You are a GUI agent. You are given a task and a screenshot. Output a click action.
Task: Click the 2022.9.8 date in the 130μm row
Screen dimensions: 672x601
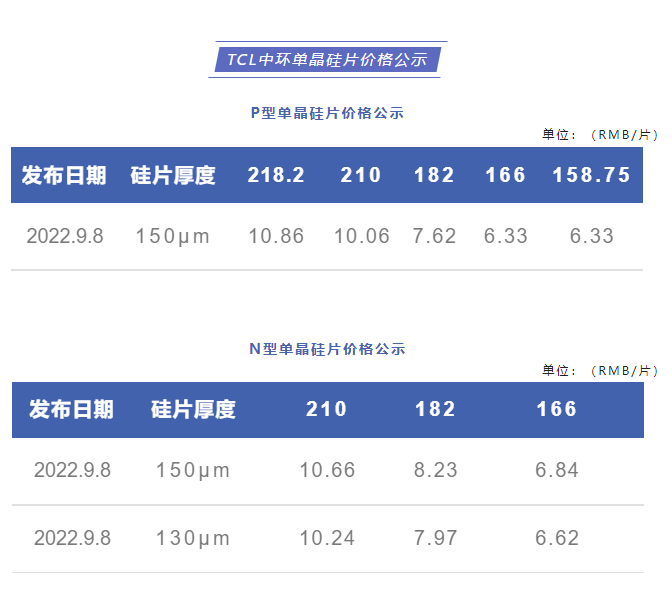72,538
